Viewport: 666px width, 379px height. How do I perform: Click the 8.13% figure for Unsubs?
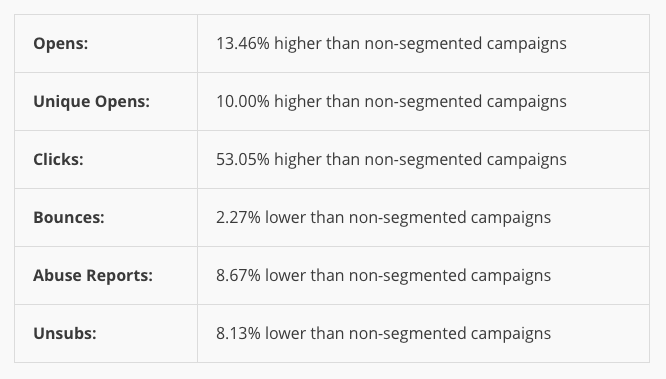(x=238, y=334)
